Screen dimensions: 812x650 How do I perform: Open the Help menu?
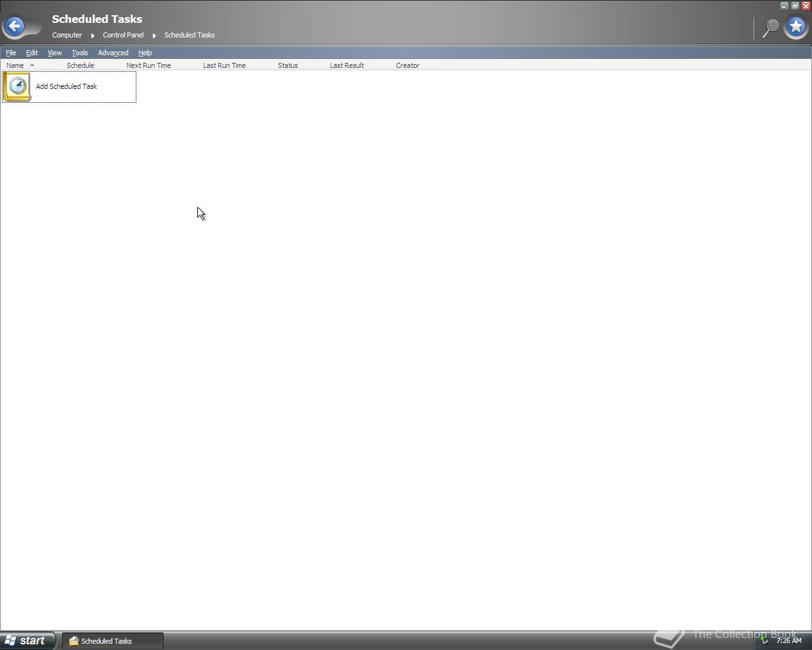pyautogui.click(x=145, y=53)
